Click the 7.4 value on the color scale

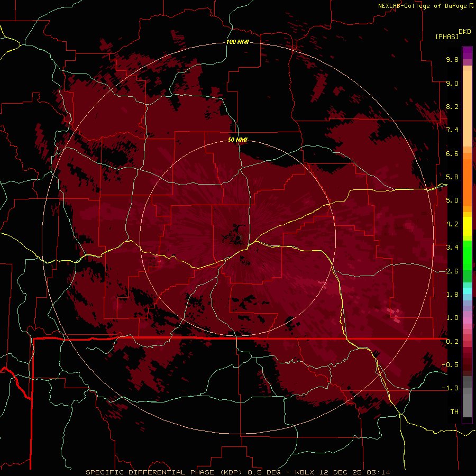[452, 130]
